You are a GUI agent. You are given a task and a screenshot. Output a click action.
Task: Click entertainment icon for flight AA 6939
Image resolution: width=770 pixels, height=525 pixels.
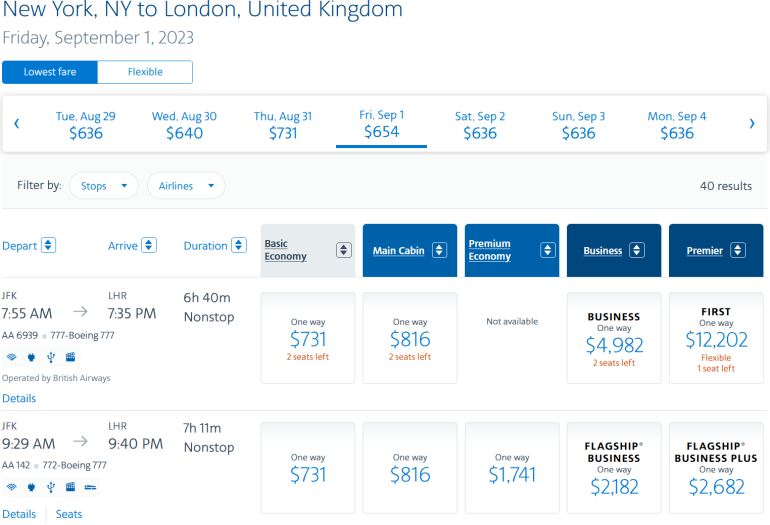point(70,356)
